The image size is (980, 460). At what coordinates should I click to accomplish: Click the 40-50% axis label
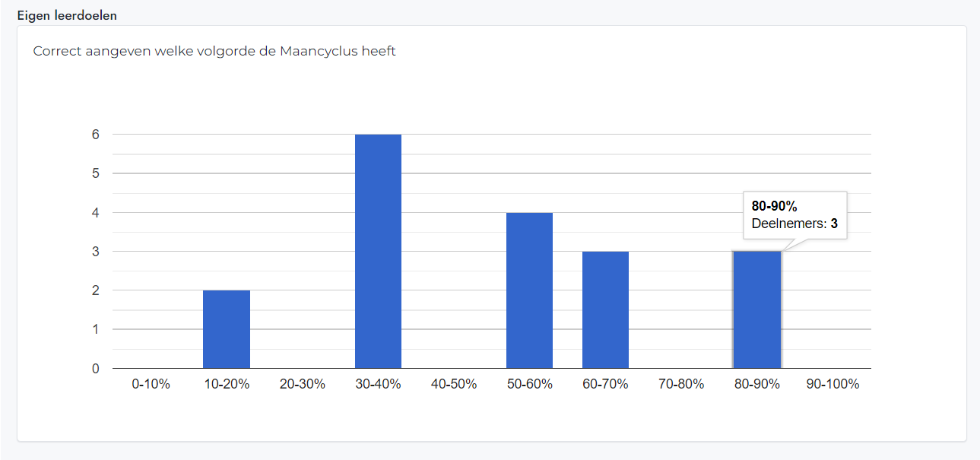pos(454,384)
